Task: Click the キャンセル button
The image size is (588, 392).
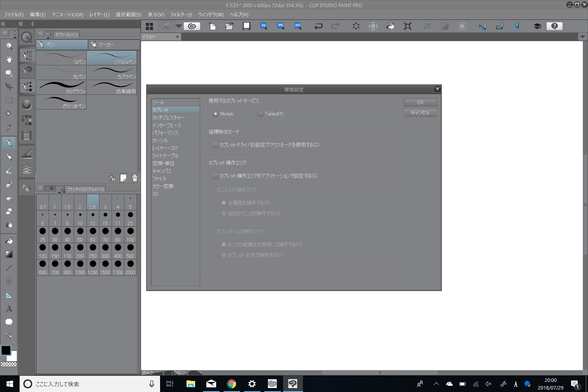Action: [420, 113]
